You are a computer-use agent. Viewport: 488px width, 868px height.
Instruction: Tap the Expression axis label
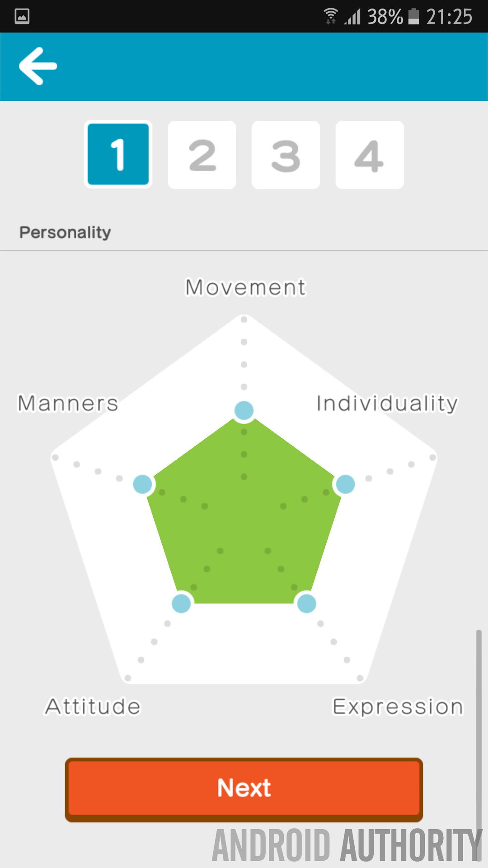[x=398, y=707]
